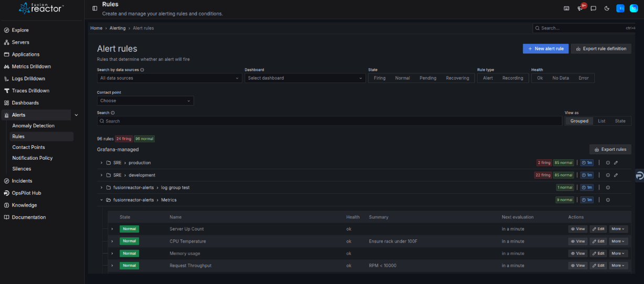Screen dimensions: 644x284
Task: Filter alert rules by Firing state
Action: coord(379,78)
